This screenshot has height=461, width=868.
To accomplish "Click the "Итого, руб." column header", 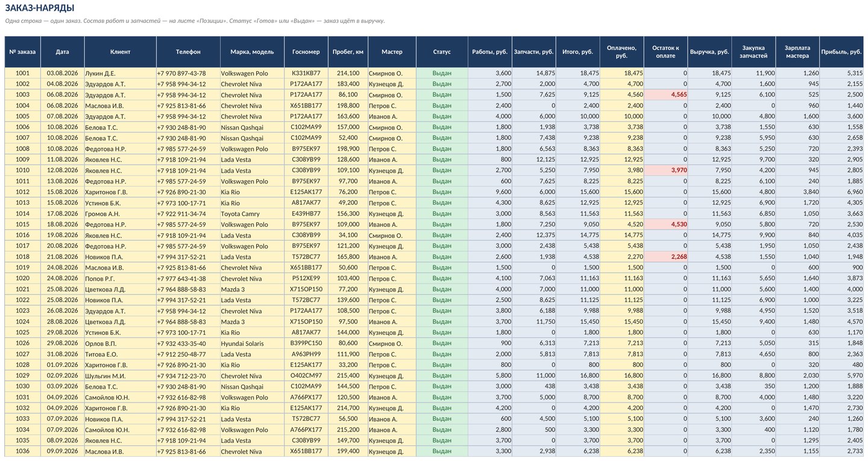I will [x=578, y=52].
